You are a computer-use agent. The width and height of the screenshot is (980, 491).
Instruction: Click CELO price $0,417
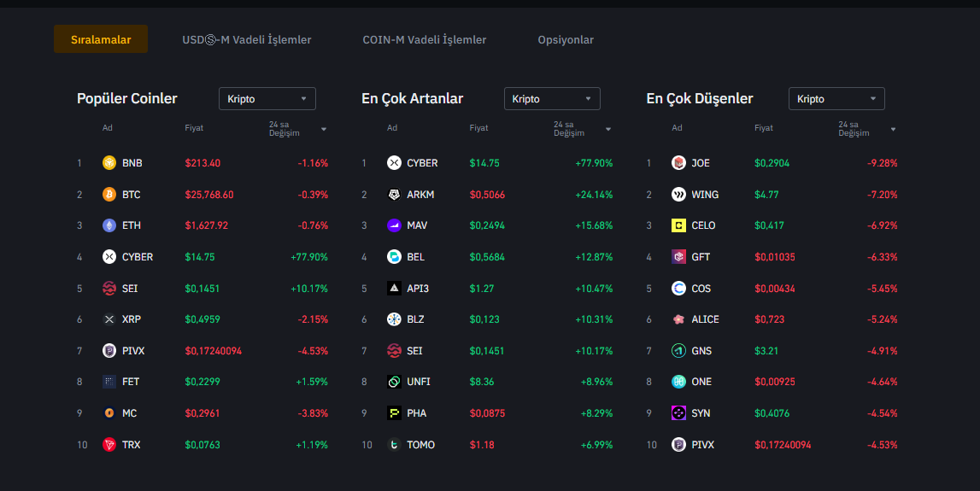(x=769, y=225)
